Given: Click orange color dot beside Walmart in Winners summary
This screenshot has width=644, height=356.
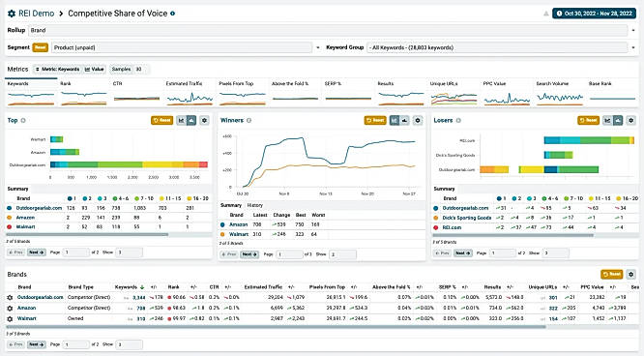Looking at the screenshot, I should tap(222, 234).
